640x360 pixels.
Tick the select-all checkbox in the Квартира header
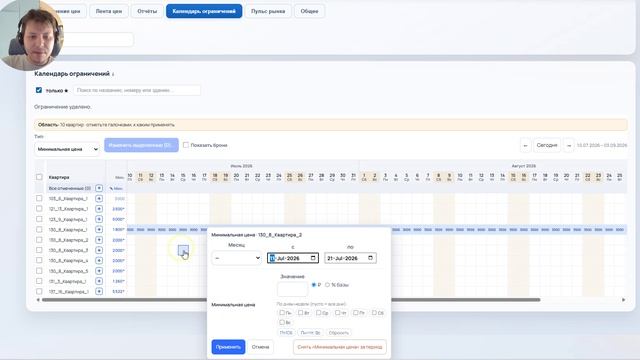pos(39,177)
